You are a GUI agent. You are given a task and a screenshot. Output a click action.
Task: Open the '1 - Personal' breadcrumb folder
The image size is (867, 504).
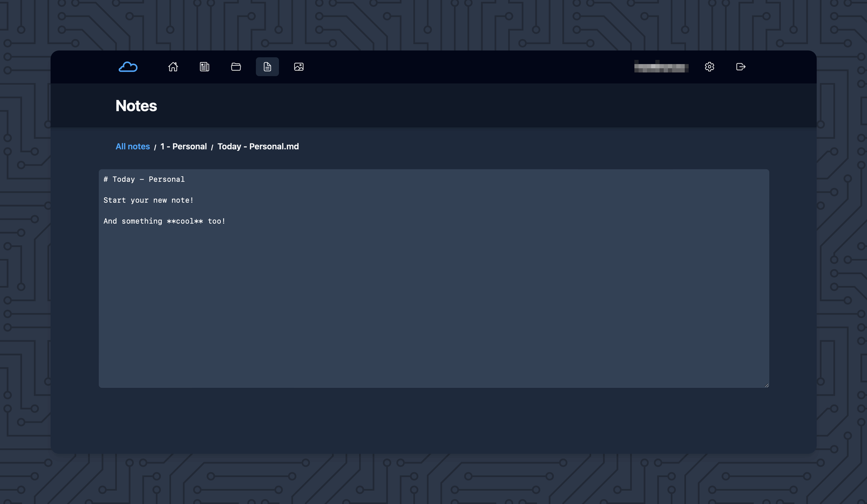tap(183, 146)
